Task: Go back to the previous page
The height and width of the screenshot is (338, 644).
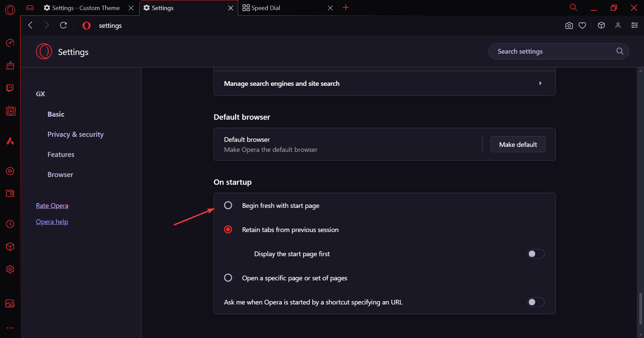Action: 31,25
